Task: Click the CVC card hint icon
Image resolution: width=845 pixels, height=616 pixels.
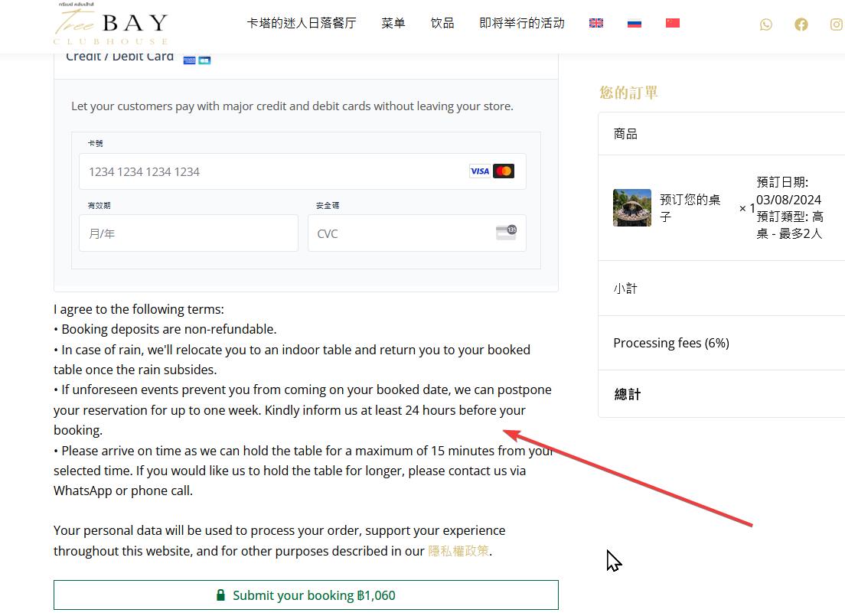Action: (x=507, y=233)
